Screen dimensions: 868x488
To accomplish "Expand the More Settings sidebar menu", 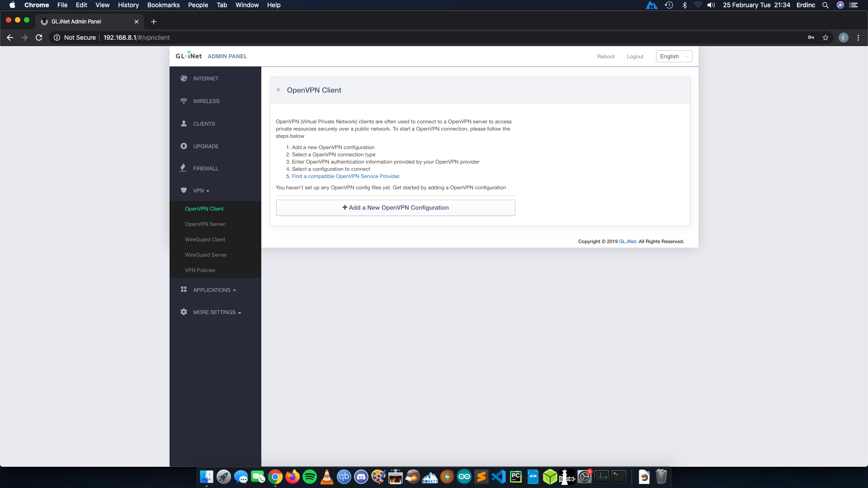I will click(x=217, y=312).
